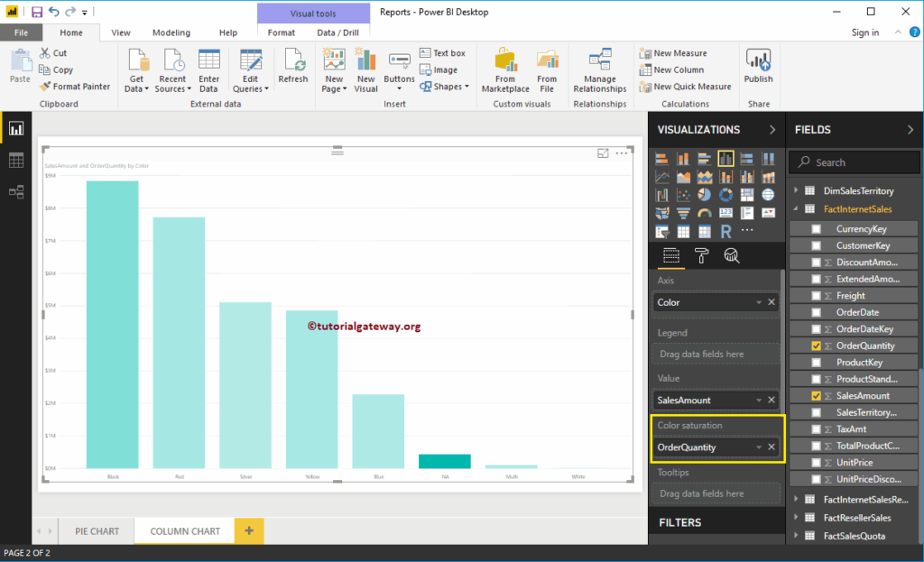924x562 pixels.
Task: Open the Fields well pane icon
Action: pyautogui.click(x=670, y=255)
